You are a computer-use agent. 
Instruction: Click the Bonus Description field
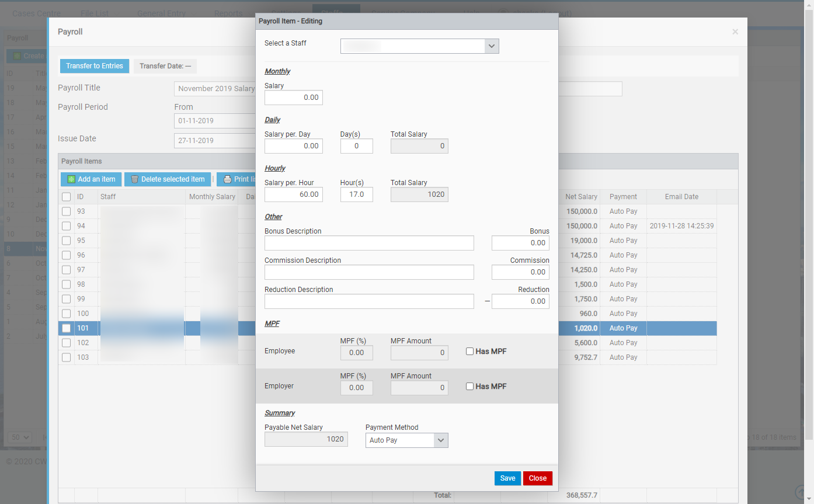pos(369,243)
